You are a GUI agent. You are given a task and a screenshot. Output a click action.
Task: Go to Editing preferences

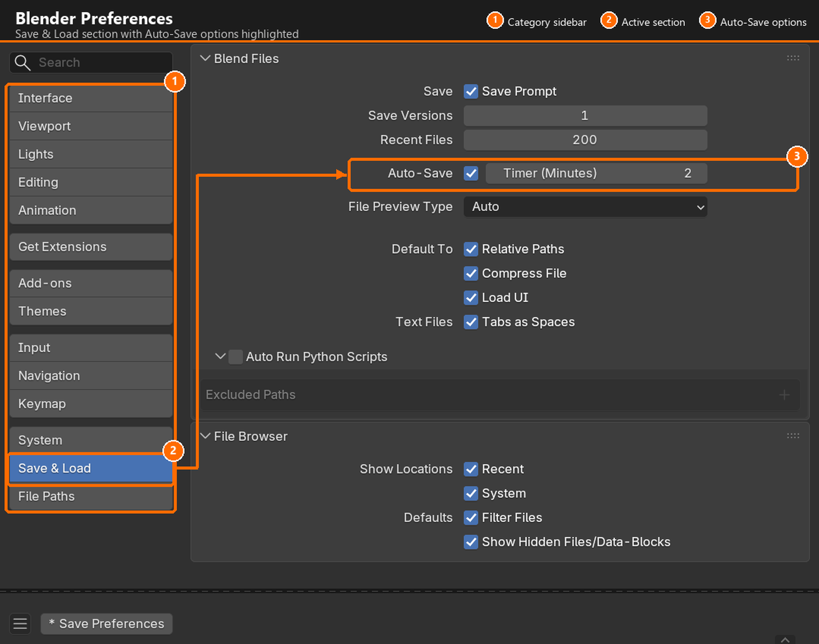coord(91,182)
